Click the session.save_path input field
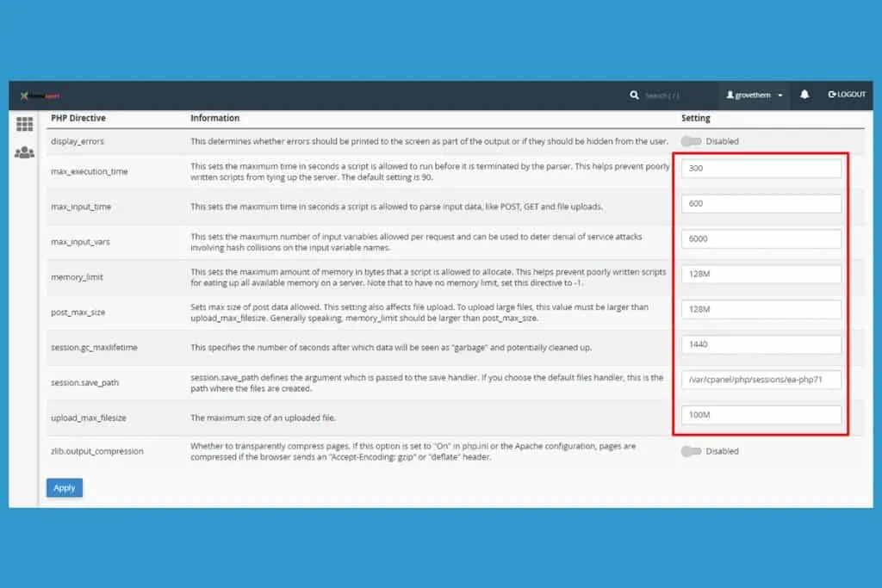Viewport: 882px width, 588px height. (x=761, y=380)
